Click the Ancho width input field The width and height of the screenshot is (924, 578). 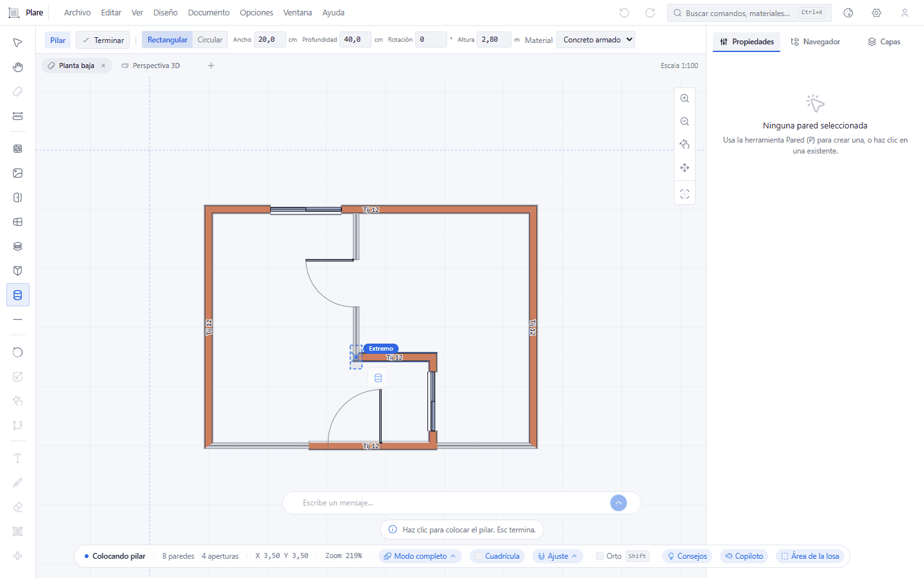(270, 40)
